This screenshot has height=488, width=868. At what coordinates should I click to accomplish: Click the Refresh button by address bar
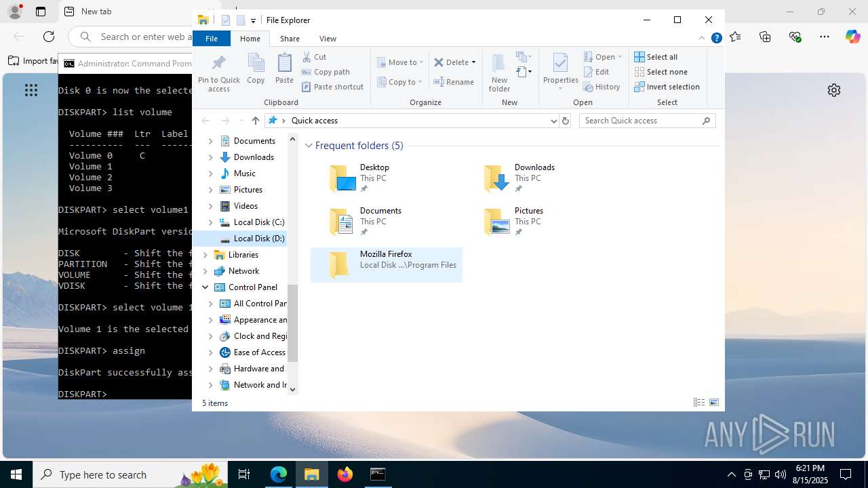(x=566, y=121)
